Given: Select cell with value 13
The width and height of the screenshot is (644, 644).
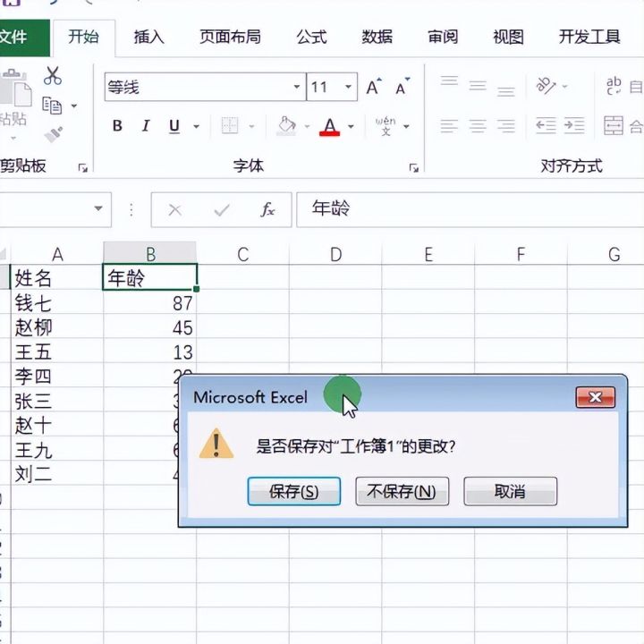Looking at the screenshot, I should tap(150, 352).
